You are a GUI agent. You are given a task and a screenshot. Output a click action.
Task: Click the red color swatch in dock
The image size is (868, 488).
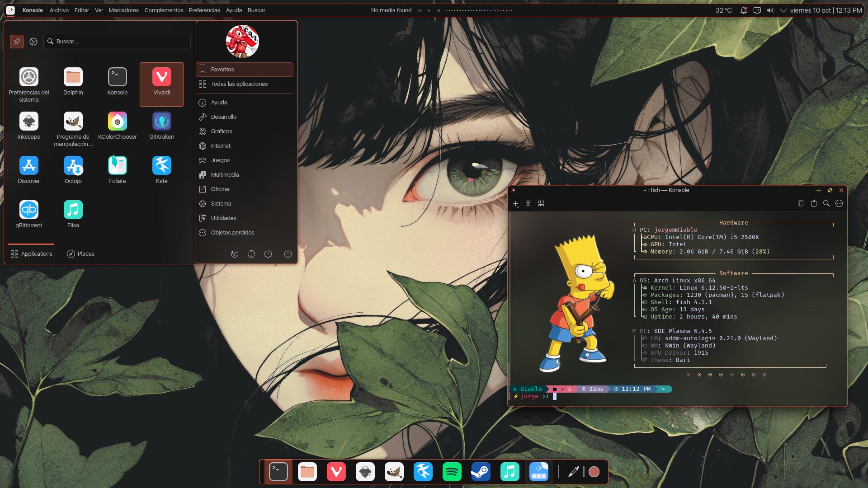coord(594,472)
